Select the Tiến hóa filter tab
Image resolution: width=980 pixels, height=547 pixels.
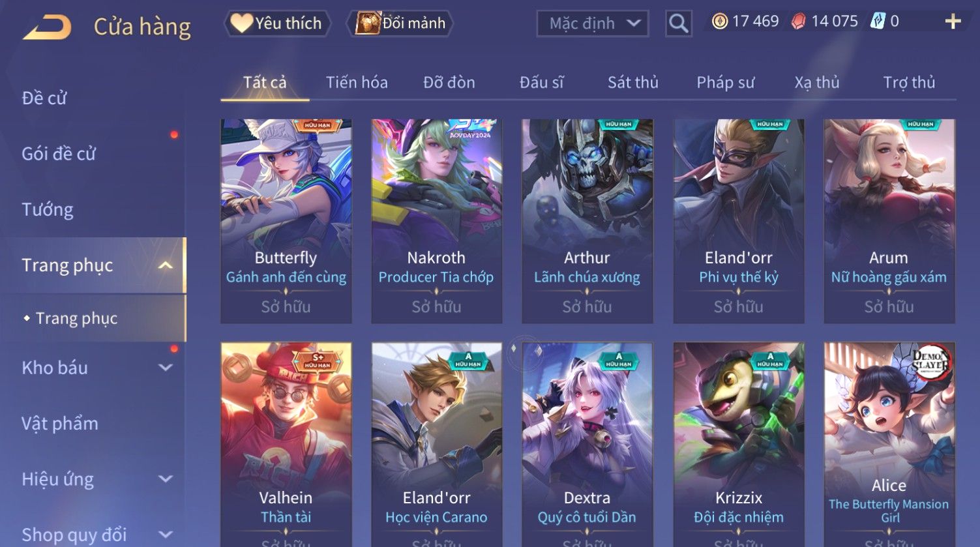point(357,83)
